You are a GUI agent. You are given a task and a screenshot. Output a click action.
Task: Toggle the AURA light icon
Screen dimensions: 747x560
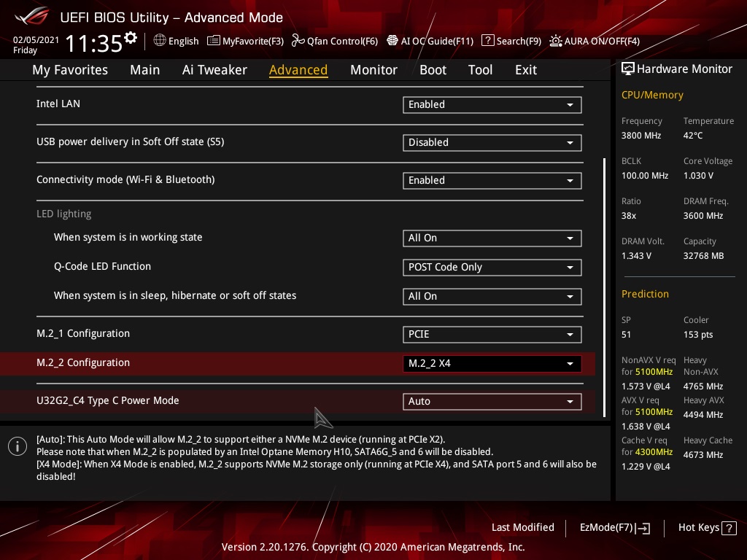tap(555, 41)
